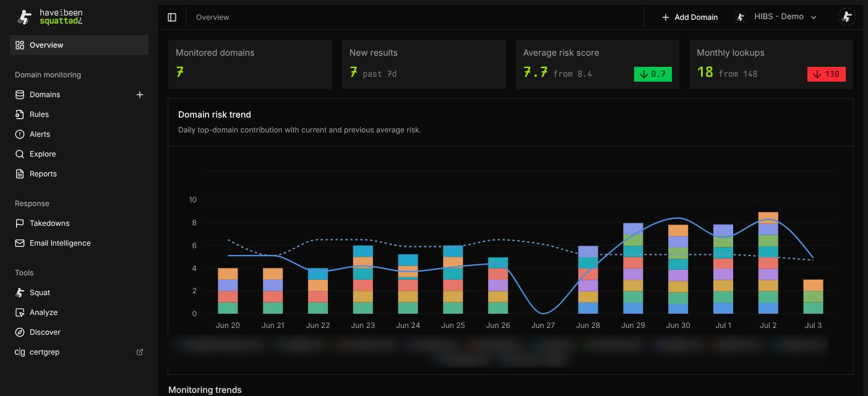Click the certgrep c|g logo icon
The image size is (868, 396).
[x=20, y=352]
